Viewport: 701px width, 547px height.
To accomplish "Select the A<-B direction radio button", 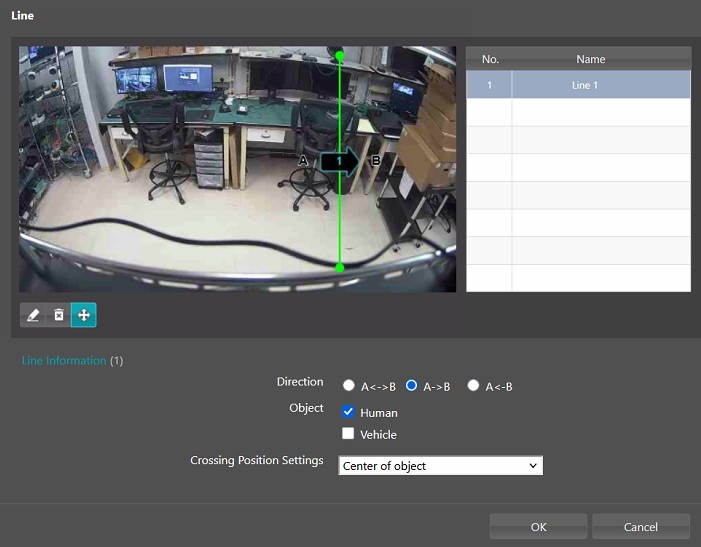I will (x=473, y=385).
